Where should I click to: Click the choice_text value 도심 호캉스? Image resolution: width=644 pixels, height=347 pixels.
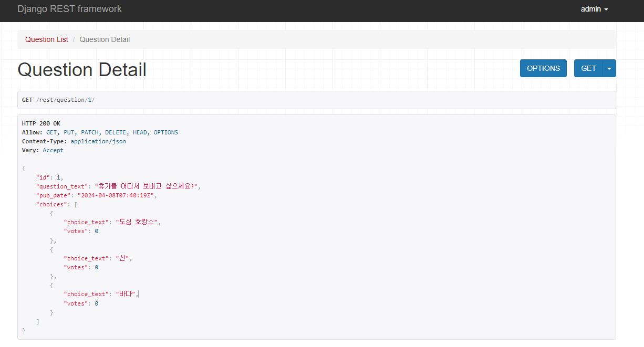click(137, 222)
